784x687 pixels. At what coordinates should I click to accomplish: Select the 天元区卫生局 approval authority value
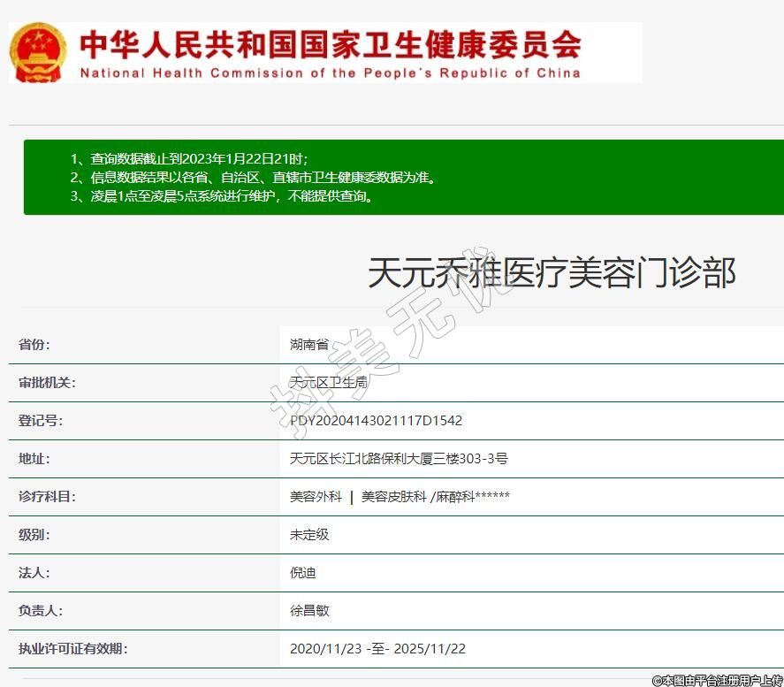point(328,383)
